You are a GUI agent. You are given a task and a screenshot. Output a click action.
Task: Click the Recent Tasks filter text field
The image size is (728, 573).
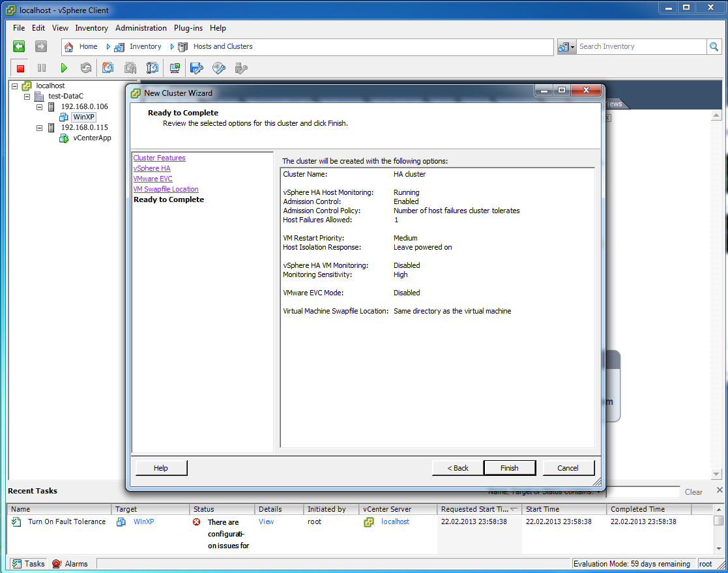point(643,492)
